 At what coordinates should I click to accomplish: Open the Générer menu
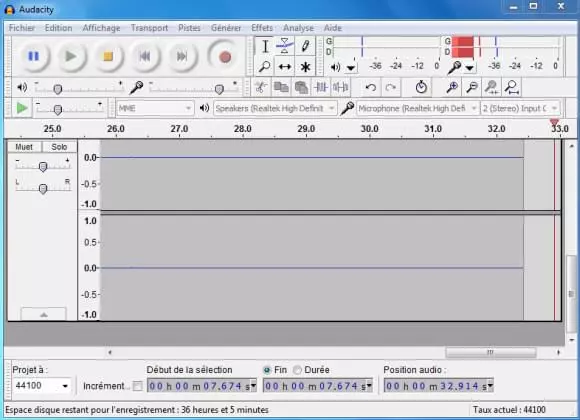[x=226, y=28]
